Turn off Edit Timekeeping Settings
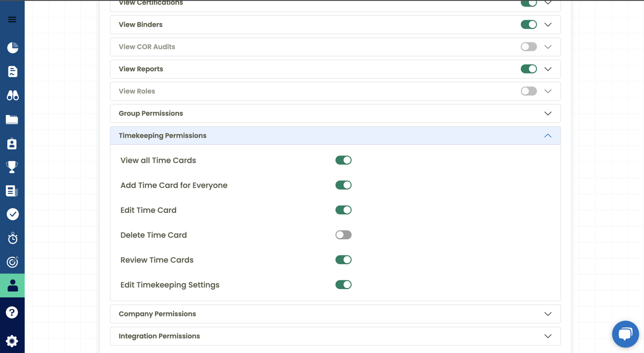 pyautogui.click(x=343, y=284)
